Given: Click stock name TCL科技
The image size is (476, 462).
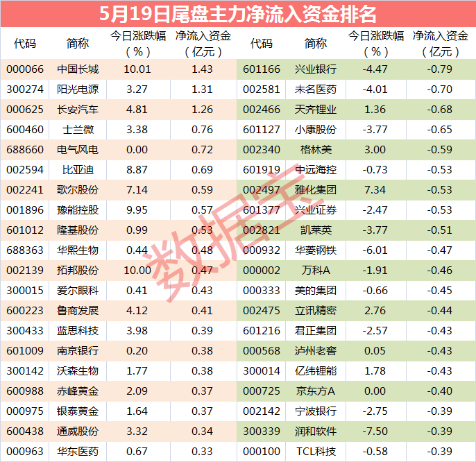Looking at the screenshot, I should tap(316, 452).
